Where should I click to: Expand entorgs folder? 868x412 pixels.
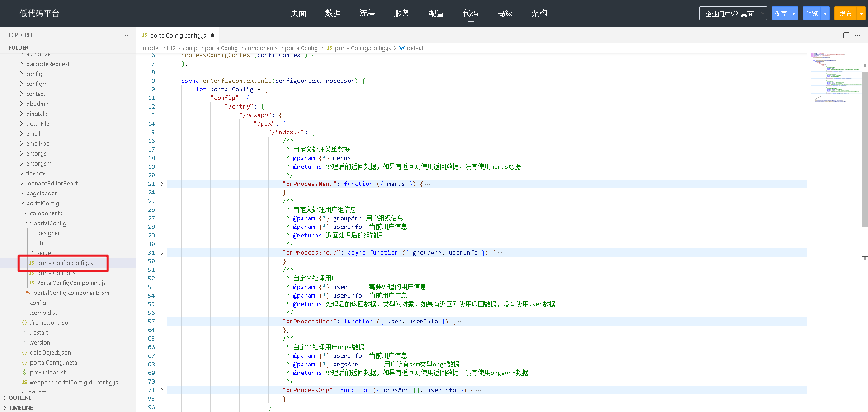tap(36, 154)
